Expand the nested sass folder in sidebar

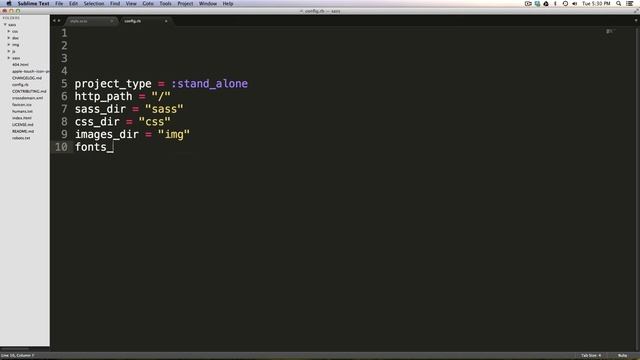pos(9,58)
